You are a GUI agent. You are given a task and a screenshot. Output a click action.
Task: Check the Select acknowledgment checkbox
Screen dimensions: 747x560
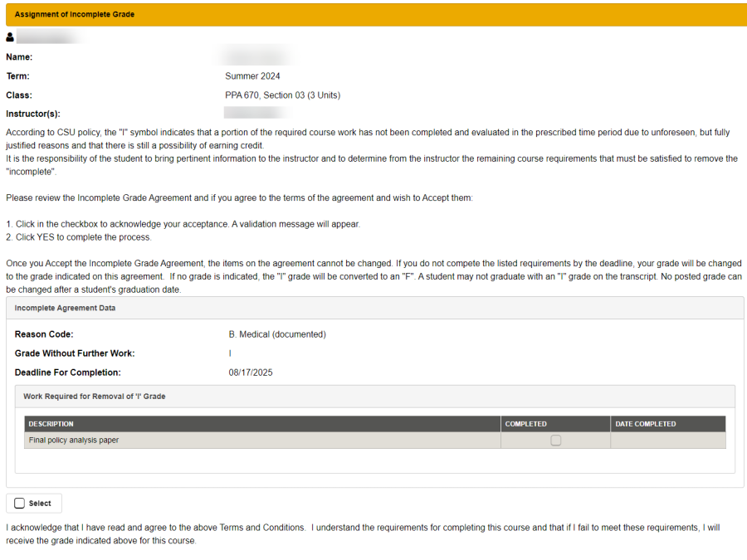click(x=20, y=503)
